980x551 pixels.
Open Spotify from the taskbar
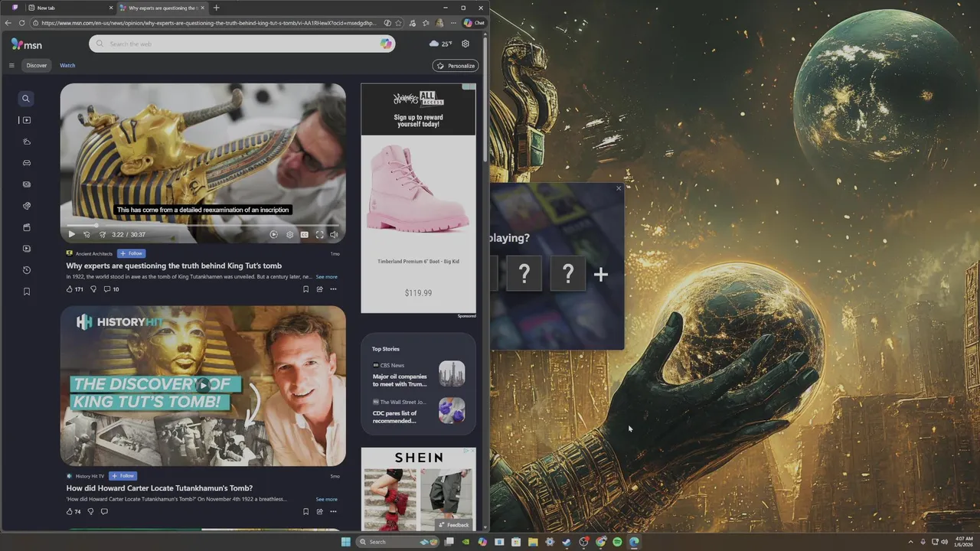pos(617,542)
